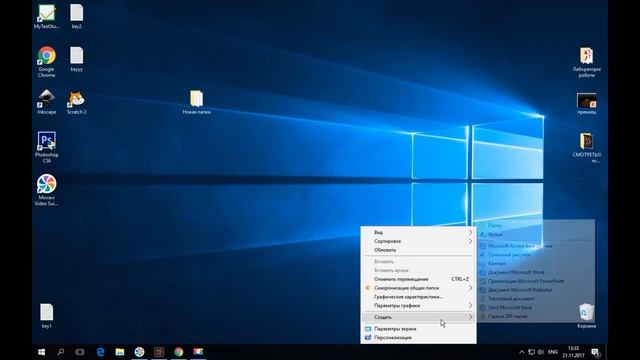Switch to Movavi app in taskbar
Screen dimensions: 640x360
[x=139, y=352]
